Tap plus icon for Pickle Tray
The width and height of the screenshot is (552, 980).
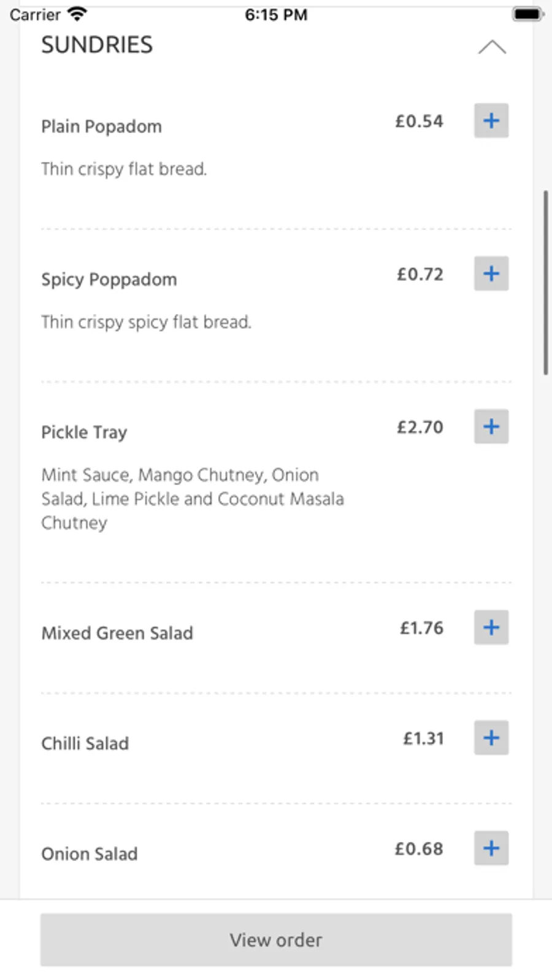click(x=491, y=427)
